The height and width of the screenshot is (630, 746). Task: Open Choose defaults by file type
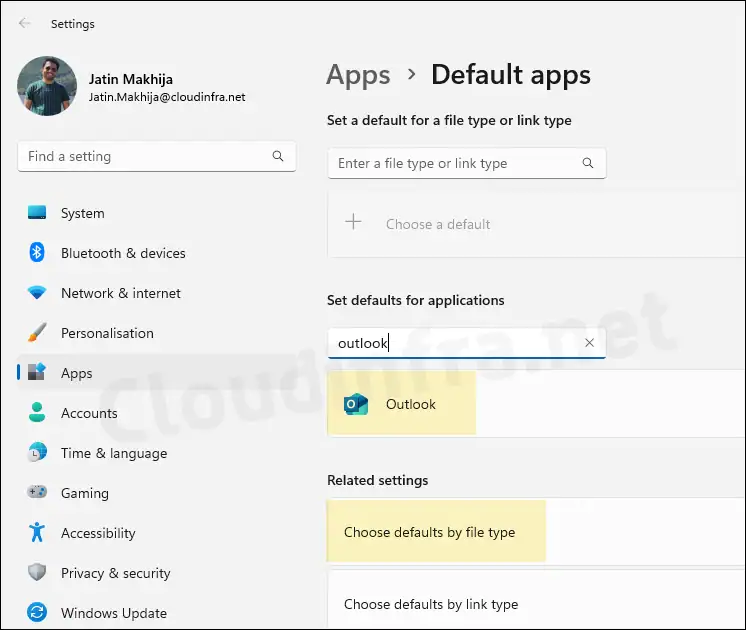click(536, 532)
